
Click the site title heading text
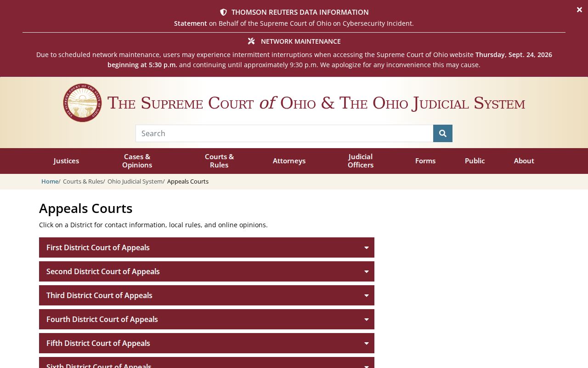click(x=316, y=103)
